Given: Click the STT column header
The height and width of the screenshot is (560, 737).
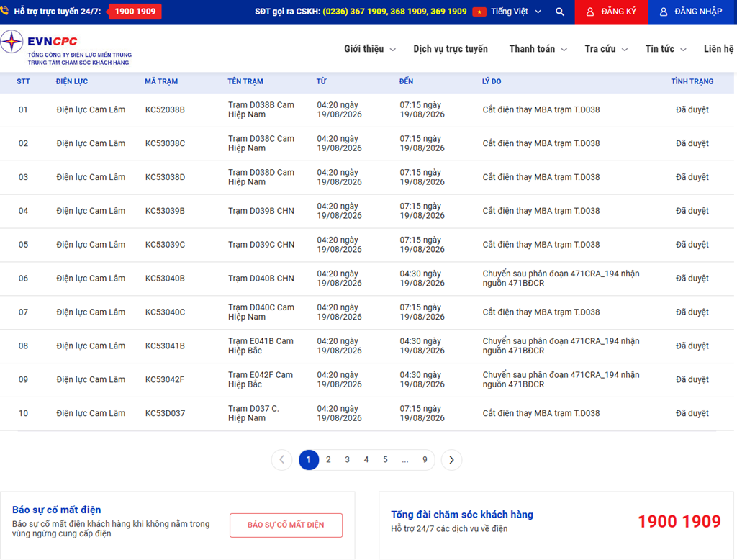Looking at the screenshot, I should (x=23, y=82).
